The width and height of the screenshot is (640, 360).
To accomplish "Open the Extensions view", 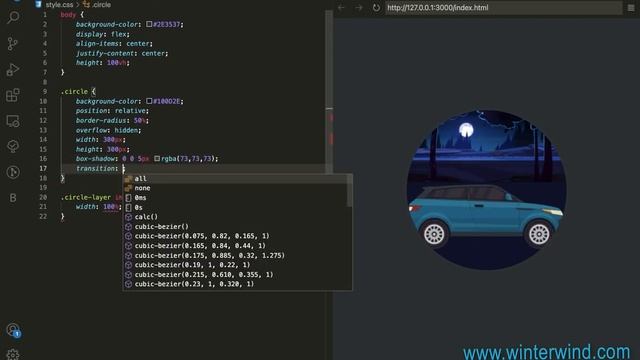I will click(13, 95).
